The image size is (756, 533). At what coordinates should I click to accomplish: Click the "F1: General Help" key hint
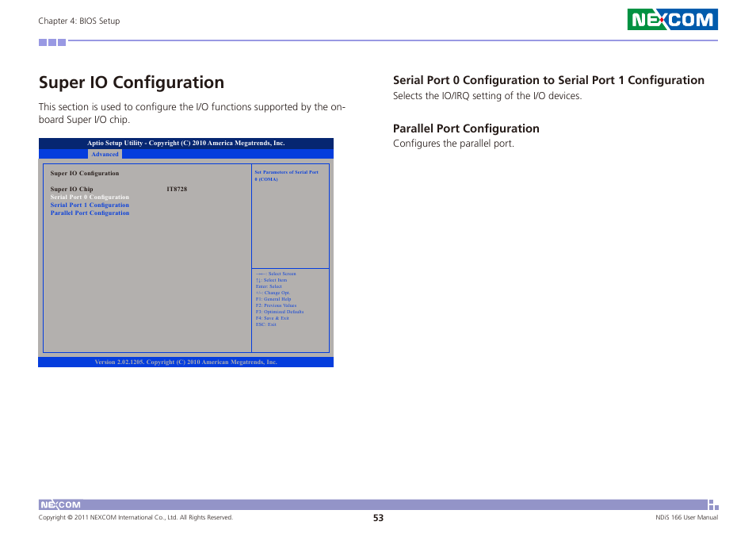coord(272,299)
